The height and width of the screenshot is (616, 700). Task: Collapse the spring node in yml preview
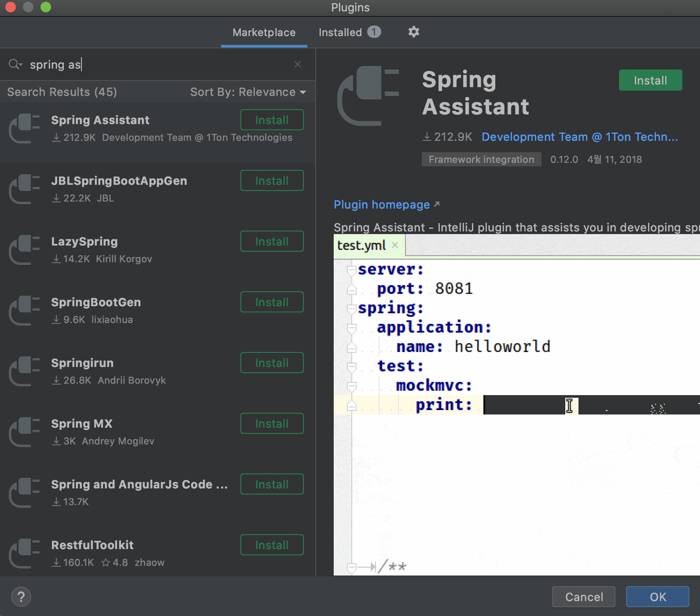pyautogui.click(x=351, y=308)
